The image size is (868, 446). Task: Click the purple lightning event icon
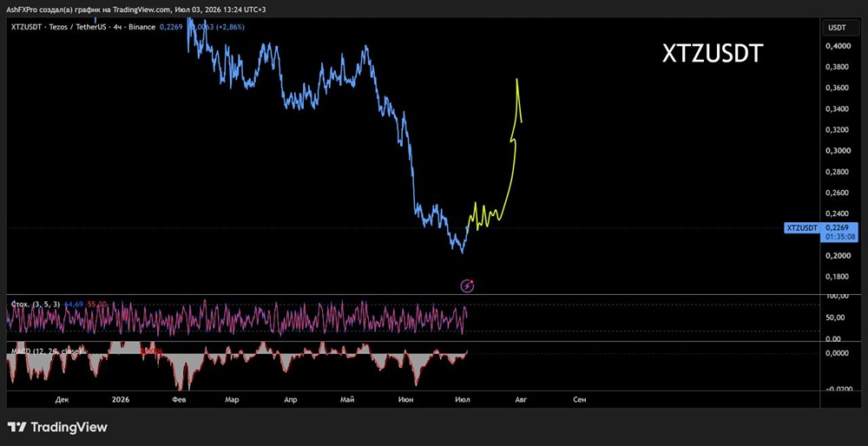(468, 286)
